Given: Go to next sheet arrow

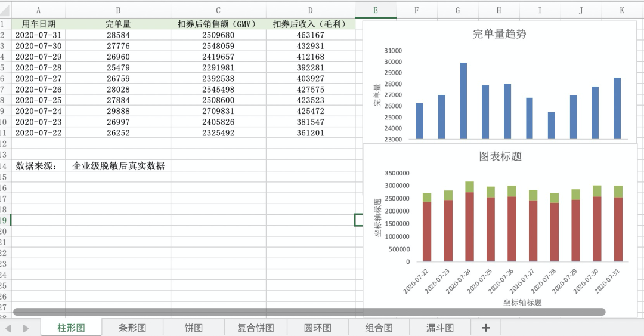Looking at the screenshot, I should (x=26, y=328).
